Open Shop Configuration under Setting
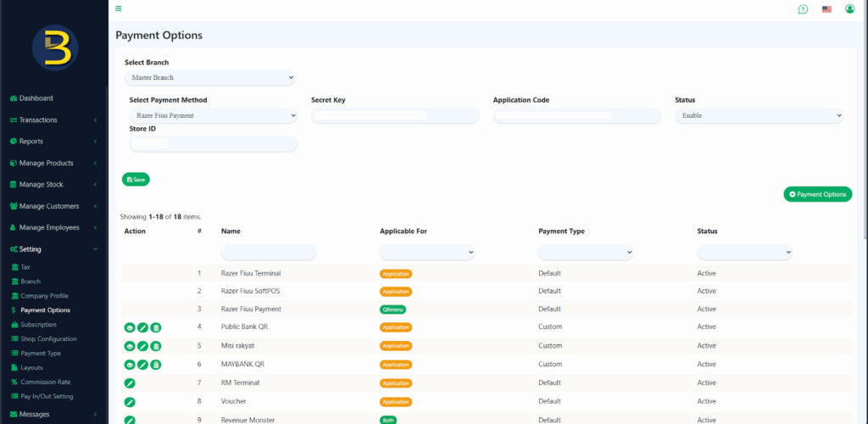This screenshot has width=868, height=424. (50, 339)
